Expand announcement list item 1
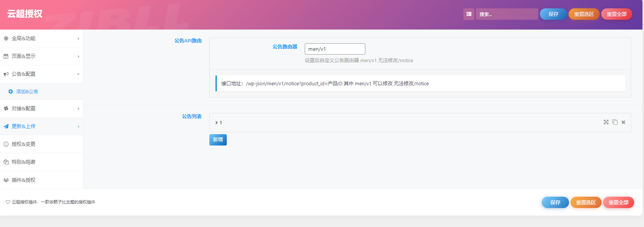This screenshot has width=644, height=227. pos(216,122)
